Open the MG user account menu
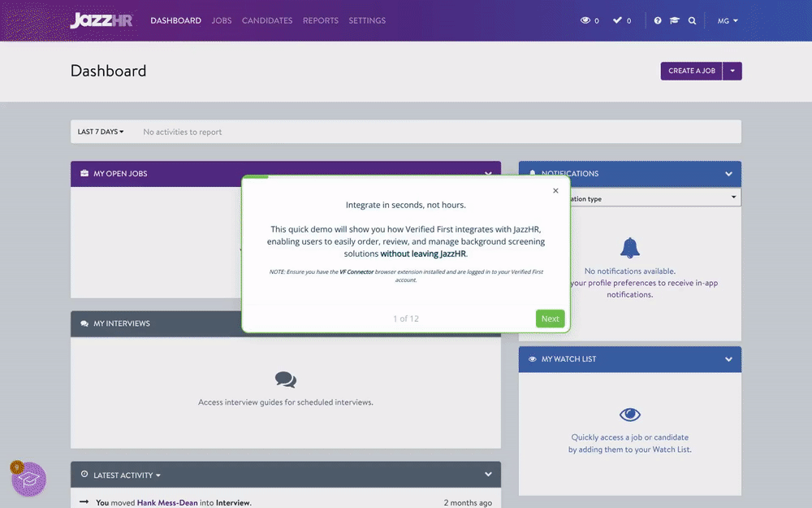The width and height of the screenshot is (812, 508). [x=728, y=21]
